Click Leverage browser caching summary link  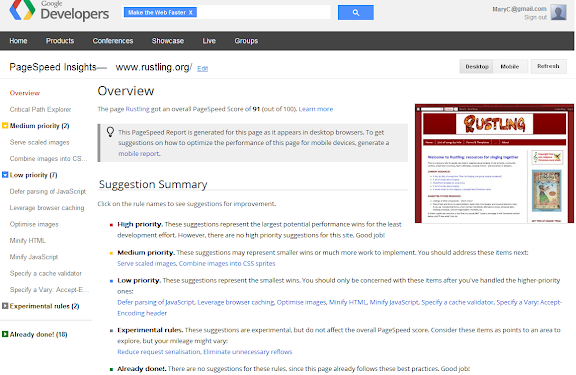coord(236,302)
